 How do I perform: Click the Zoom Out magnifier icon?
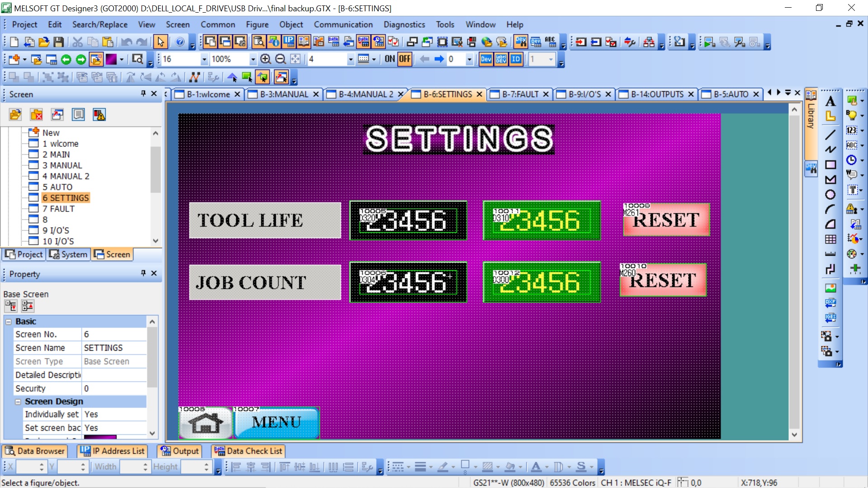click(x=281, y=59)
